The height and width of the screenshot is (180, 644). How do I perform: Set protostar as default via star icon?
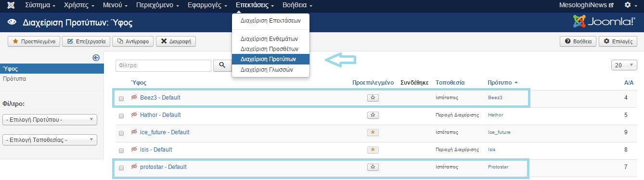(373, 167)
